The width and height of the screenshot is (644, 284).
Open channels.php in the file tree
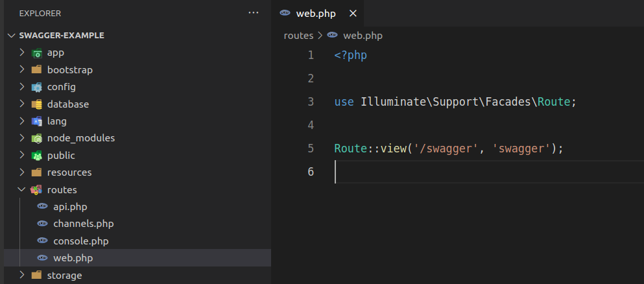(83, 224)
